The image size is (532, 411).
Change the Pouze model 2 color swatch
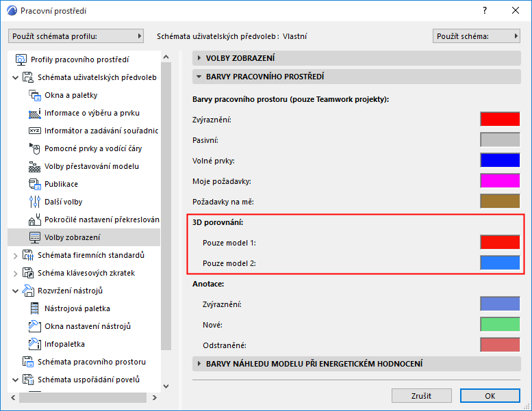(x=500, y=263)
